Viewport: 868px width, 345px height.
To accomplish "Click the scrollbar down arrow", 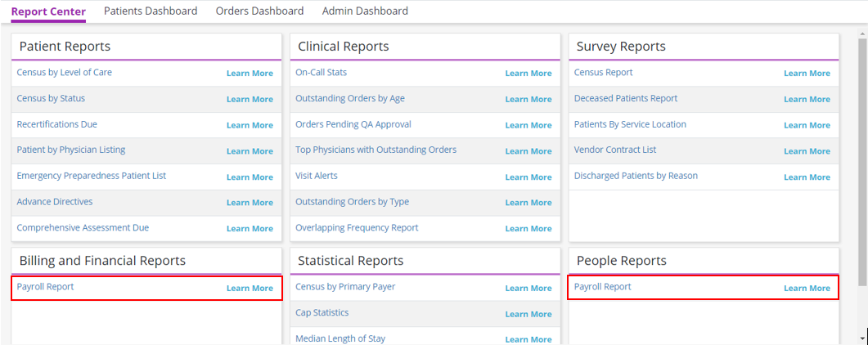I will coord(862,338).
